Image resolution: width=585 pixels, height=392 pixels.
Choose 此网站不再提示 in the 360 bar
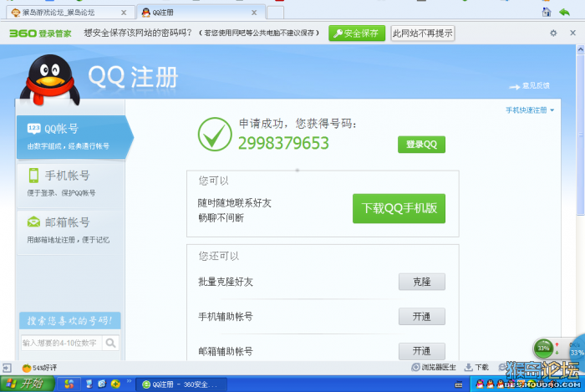(422, 33)
